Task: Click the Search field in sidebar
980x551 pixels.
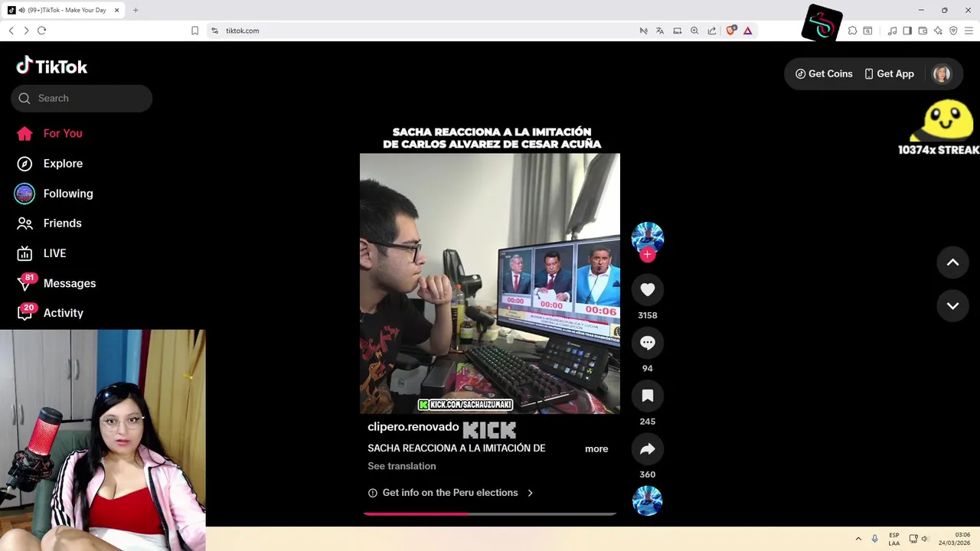Action: pyautogui.click(x=81, y=98)
